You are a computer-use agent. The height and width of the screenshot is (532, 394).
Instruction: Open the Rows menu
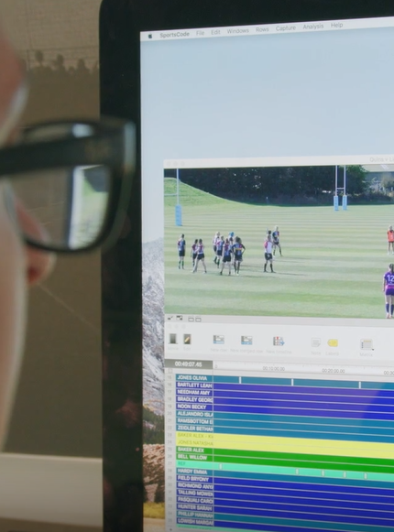click(262, 29)
